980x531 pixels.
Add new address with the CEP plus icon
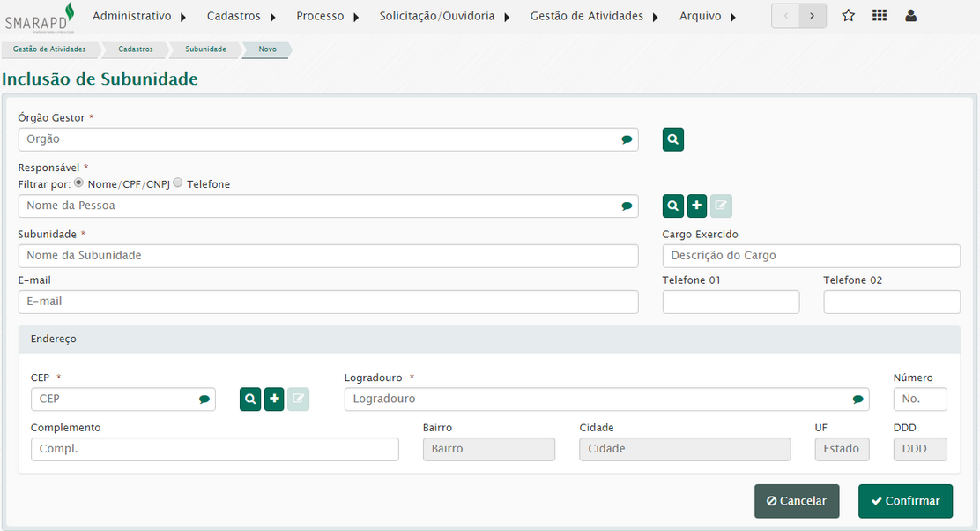click(x=274, y=400)
